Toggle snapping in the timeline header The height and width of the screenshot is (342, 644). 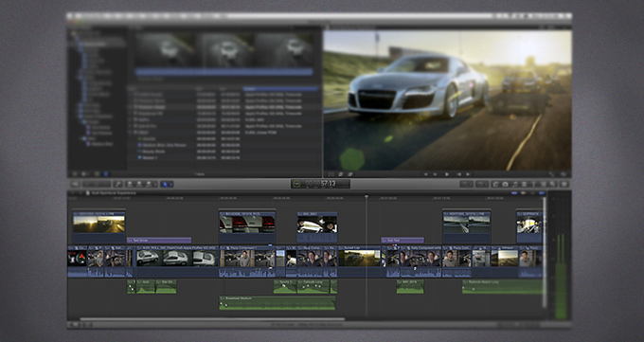coord(542,192)
